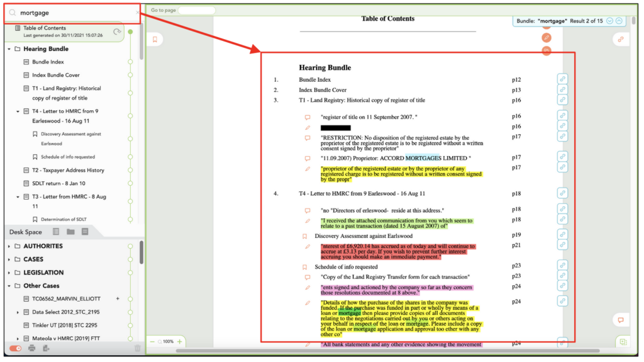Image resolution: width=644 pixels, height=362 pixels.
Task: Click the Desk Space list scrollbar thumb
Action: point(142,252)
